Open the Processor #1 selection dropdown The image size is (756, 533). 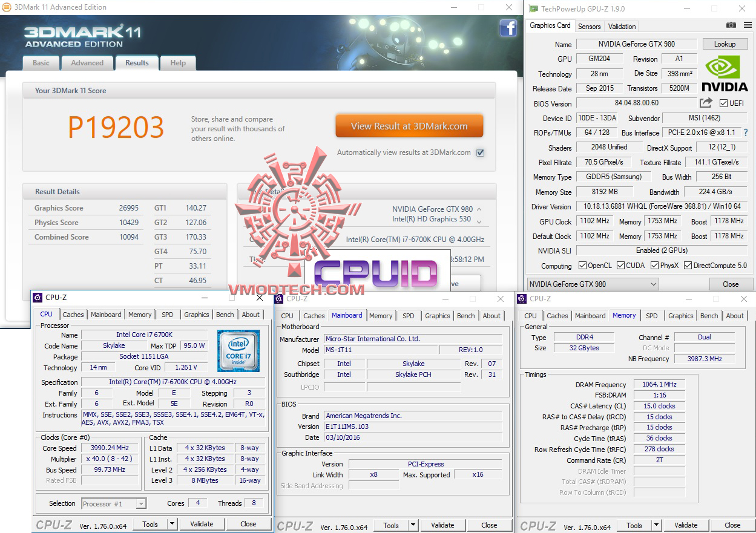[x=114, y=503]
